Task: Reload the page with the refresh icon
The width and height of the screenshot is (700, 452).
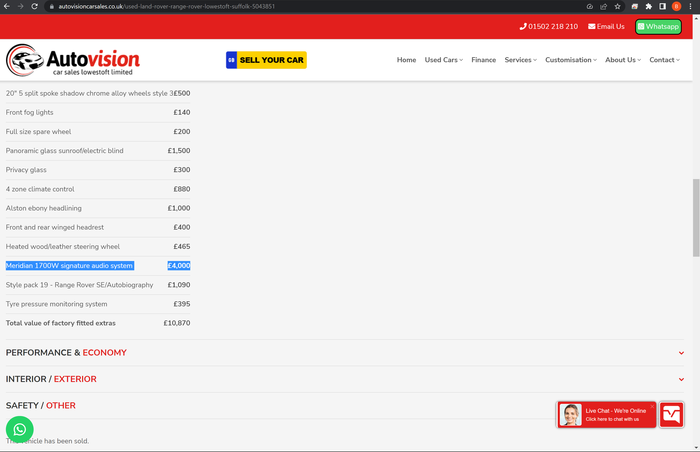Action: (34, 6)
